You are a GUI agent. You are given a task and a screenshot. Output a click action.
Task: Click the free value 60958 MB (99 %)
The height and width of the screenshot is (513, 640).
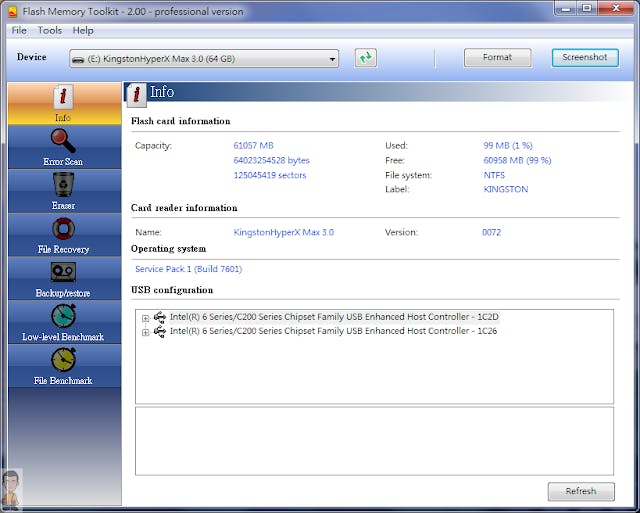point(517,160)
